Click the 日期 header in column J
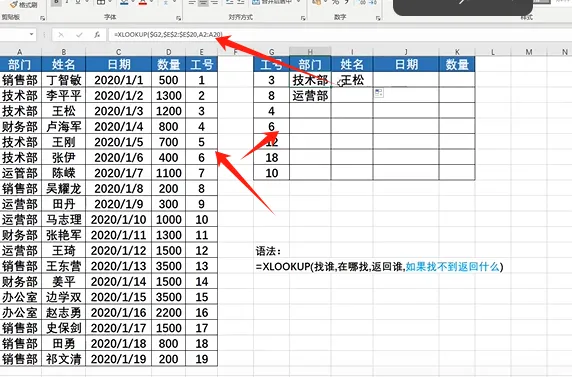The width and height of the screenshot is (572, 377). [406, 64]
